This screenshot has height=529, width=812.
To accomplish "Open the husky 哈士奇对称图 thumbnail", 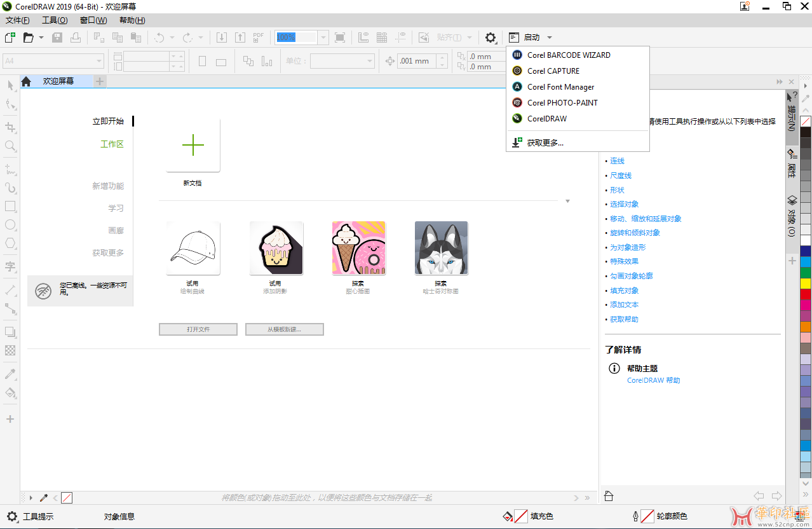I will [x=441, y=248].
